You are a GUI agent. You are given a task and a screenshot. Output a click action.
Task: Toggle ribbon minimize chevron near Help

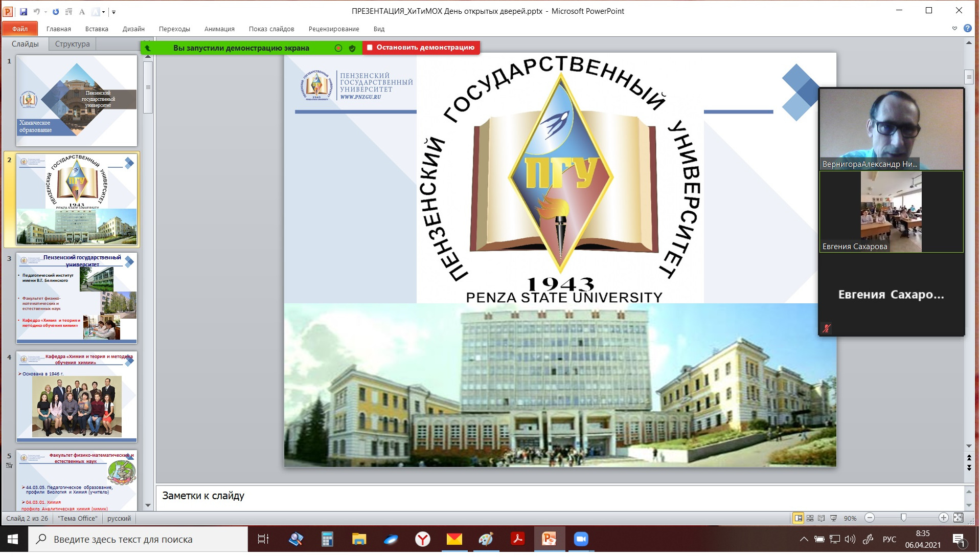tap(954, 29)
